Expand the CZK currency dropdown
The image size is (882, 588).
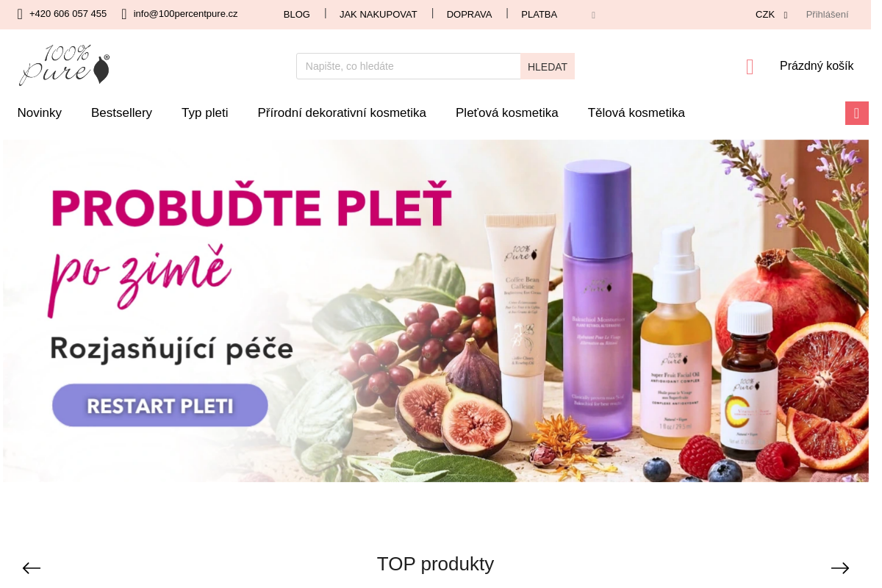pos(772,15)
